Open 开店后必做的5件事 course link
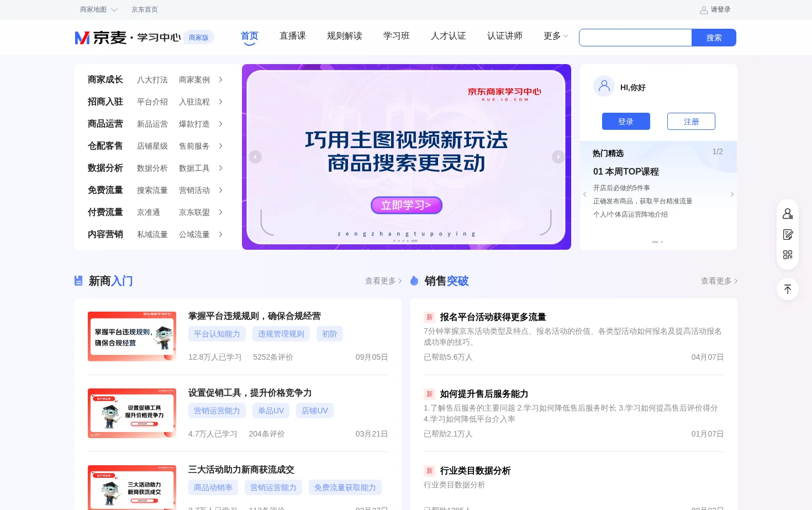This screenshot has width=812, height=510. (x=621, y=188)
